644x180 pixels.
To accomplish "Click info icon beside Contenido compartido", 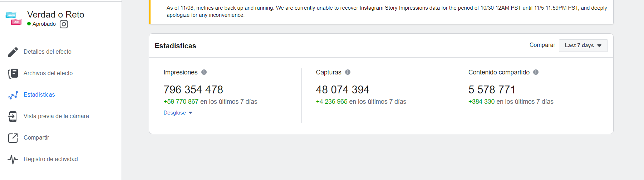I will [536, 72].
